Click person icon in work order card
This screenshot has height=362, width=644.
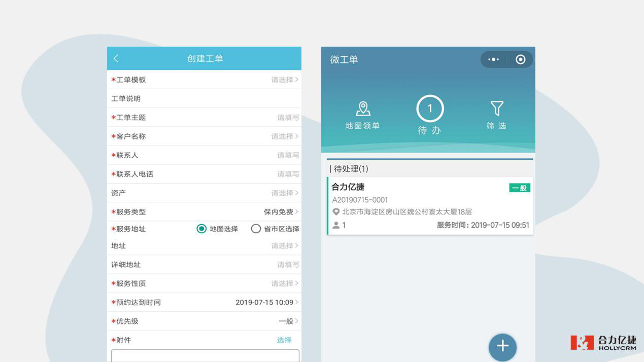(336, 225)
